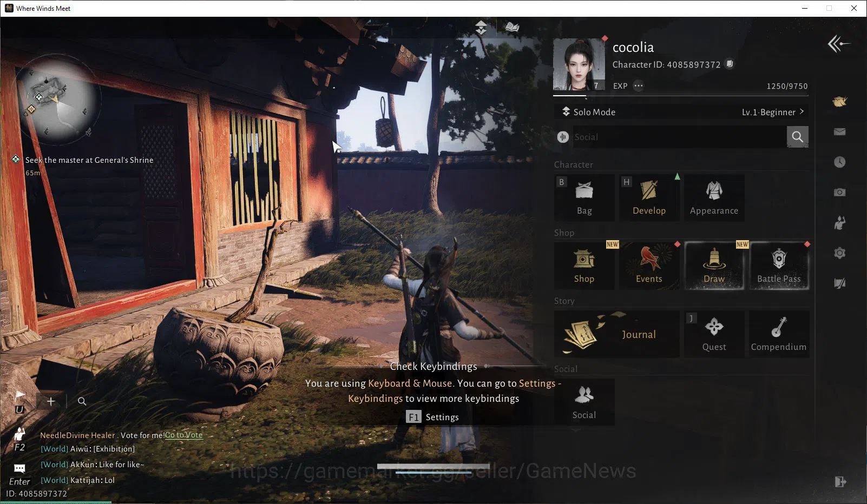Open the Bag inventory

pos(584,197)
